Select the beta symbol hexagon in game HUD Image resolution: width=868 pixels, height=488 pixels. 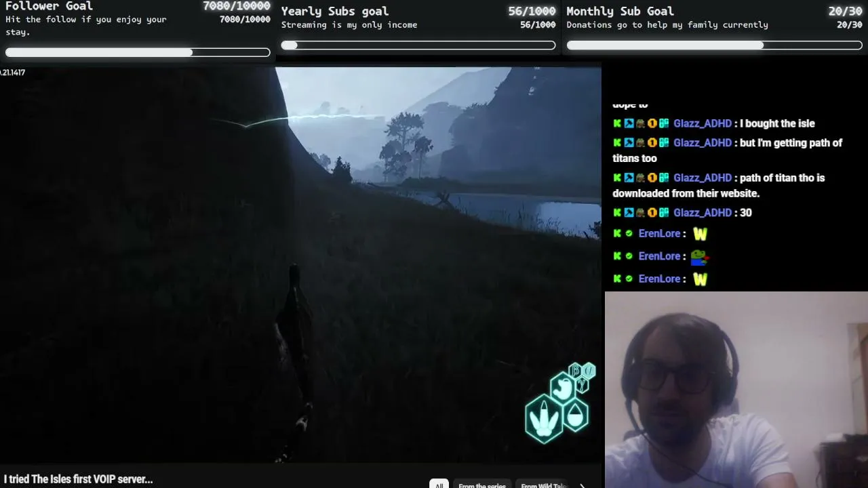click(576, 370)
